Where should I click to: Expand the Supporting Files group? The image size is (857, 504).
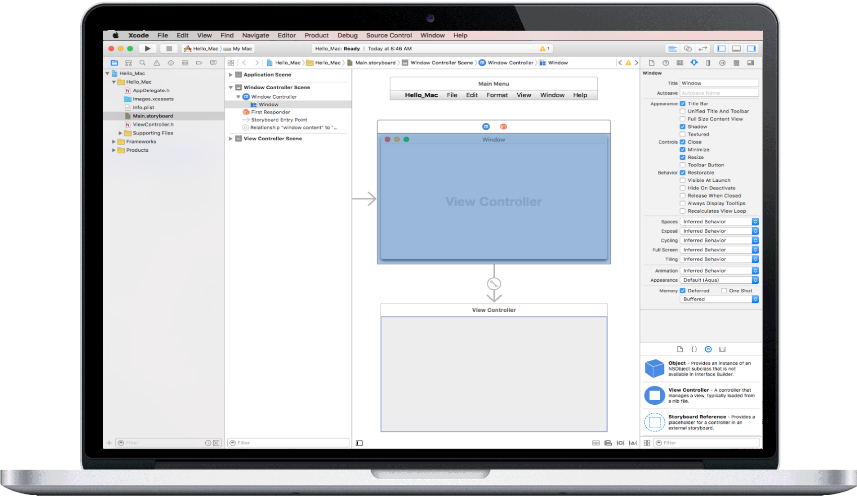click(120, 133)
